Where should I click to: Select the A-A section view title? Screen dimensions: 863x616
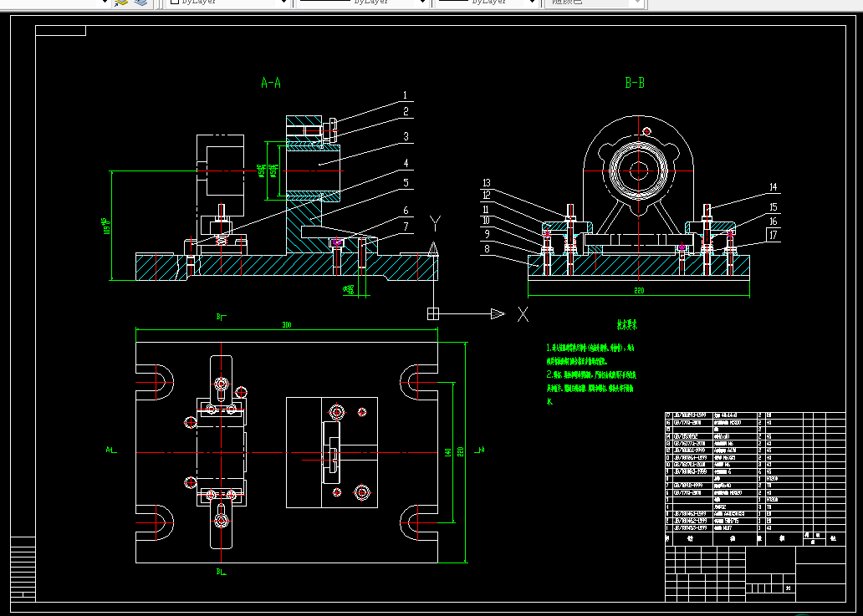(271, 83)
